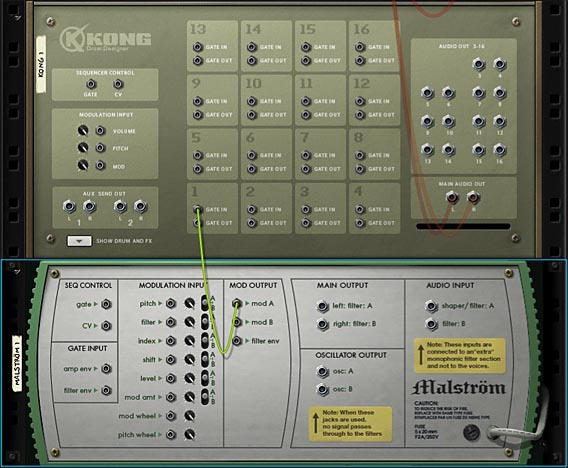Click Kong Audio Out jack 16
568x468 pixels.
tap(500, 150)
